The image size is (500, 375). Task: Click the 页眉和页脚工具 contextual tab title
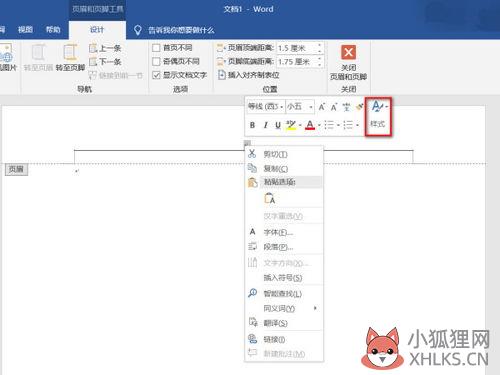click(98, 9)
